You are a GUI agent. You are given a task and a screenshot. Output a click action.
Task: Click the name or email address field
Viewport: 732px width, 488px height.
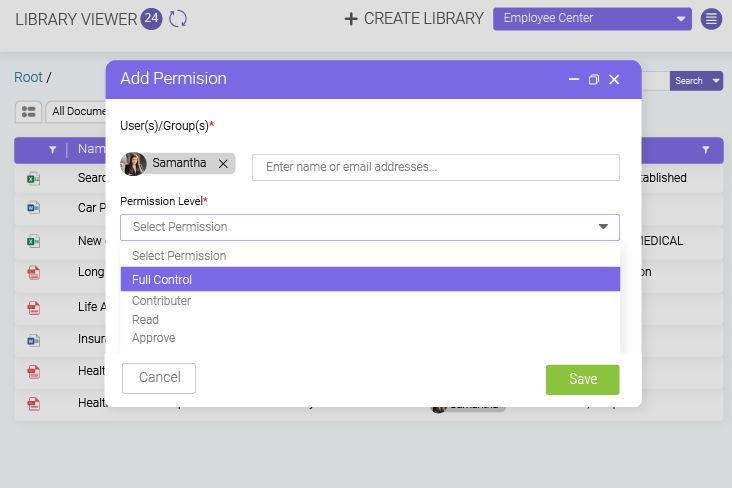[x=436, y=167]
